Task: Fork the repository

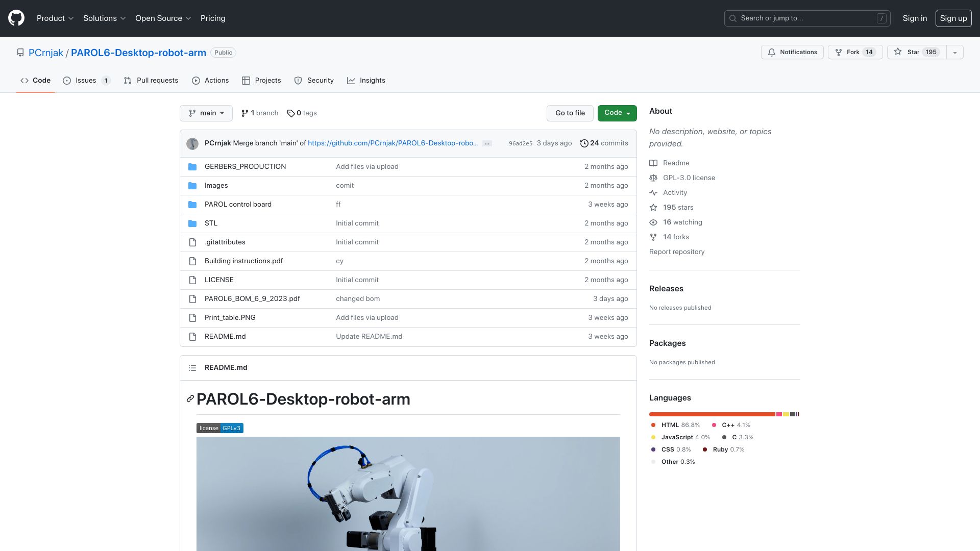Action: [855, 52]
